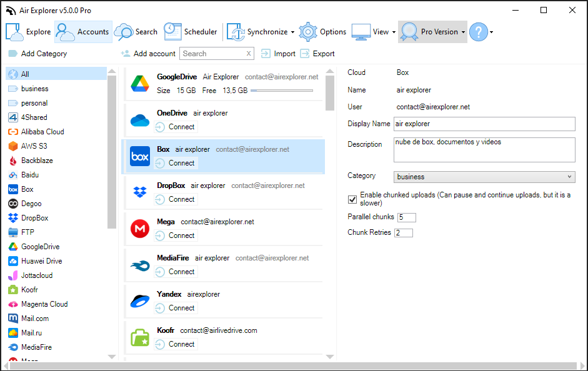The image size is (588, 371).
Task: Select the personal category
Action: point(56,103)
